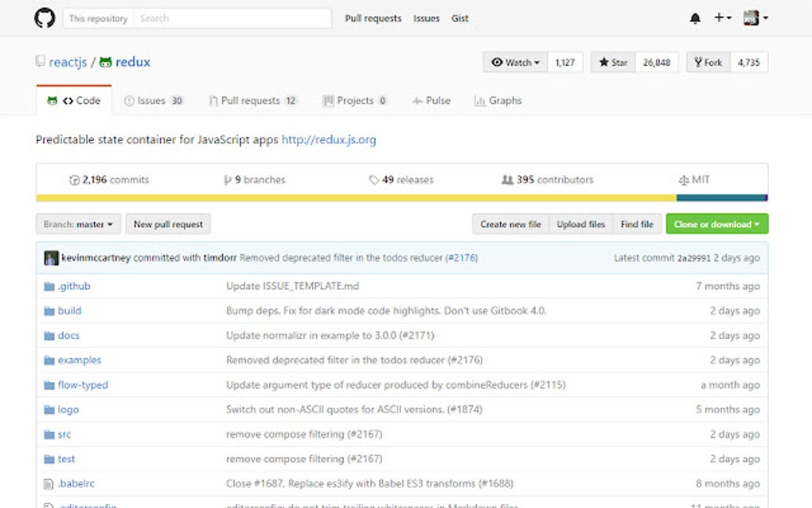Open the logo folder
The image size is (812, 508).
pyautogui.click(x=68, y=409)
